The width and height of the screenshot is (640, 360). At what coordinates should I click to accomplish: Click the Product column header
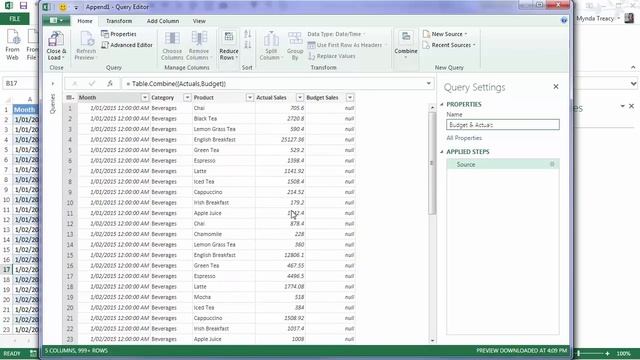[223, 98]
